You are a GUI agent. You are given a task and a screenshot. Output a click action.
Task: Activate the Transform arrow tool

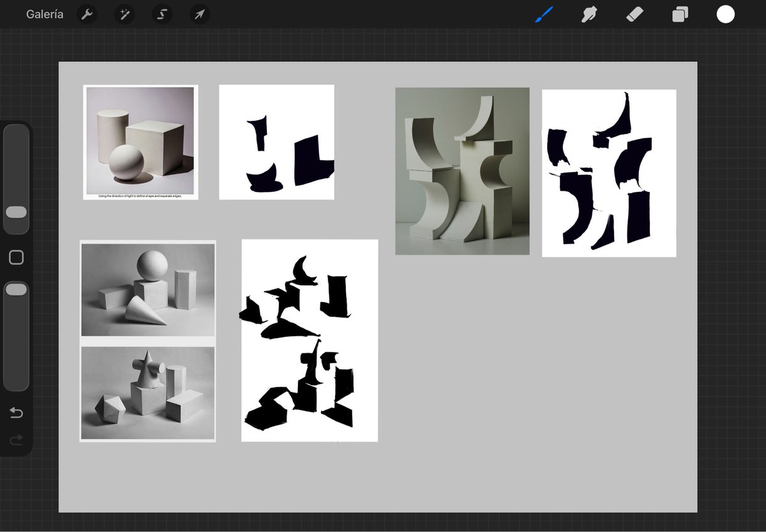(200, 14)
